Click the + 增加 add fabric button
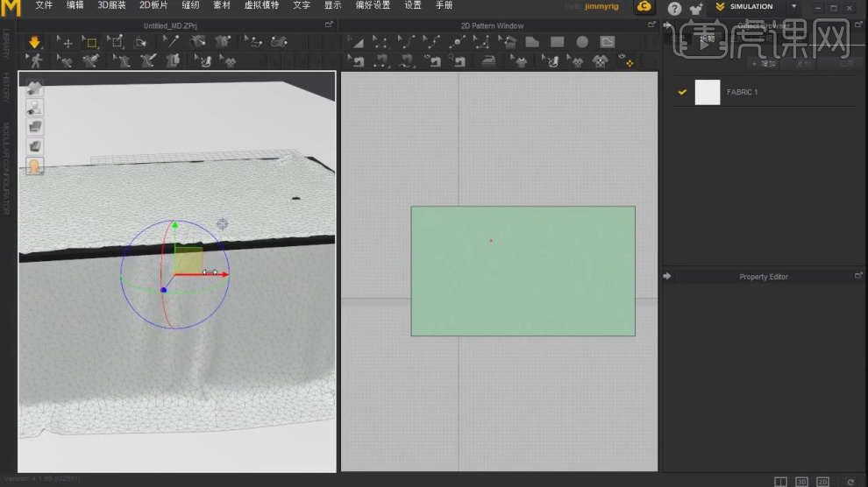This screenshot has height=487, width=868. (764, 64)
